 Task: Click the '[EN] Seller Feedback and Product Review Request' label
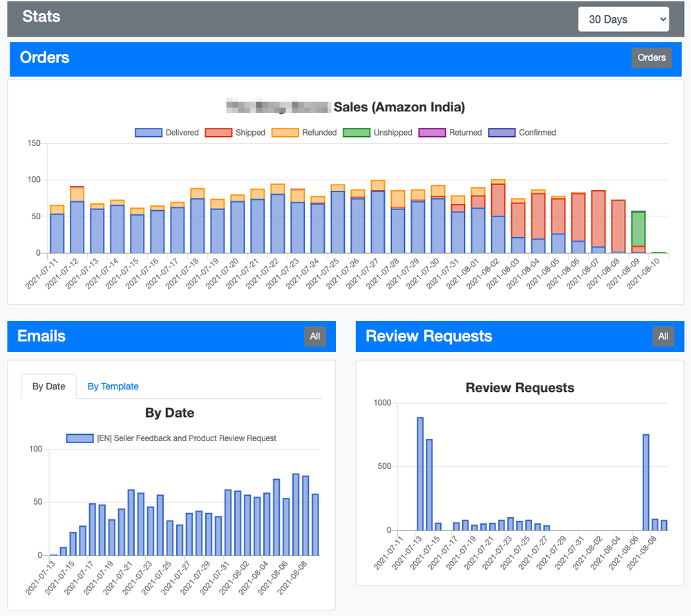[x=187, y=438]
